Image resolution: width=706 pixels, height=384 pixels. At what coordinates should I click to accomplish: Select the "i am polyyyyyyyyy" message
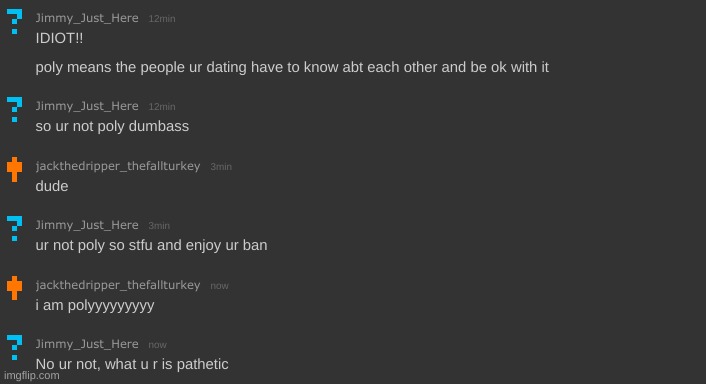pyautogui.click(x=95, y=305)
